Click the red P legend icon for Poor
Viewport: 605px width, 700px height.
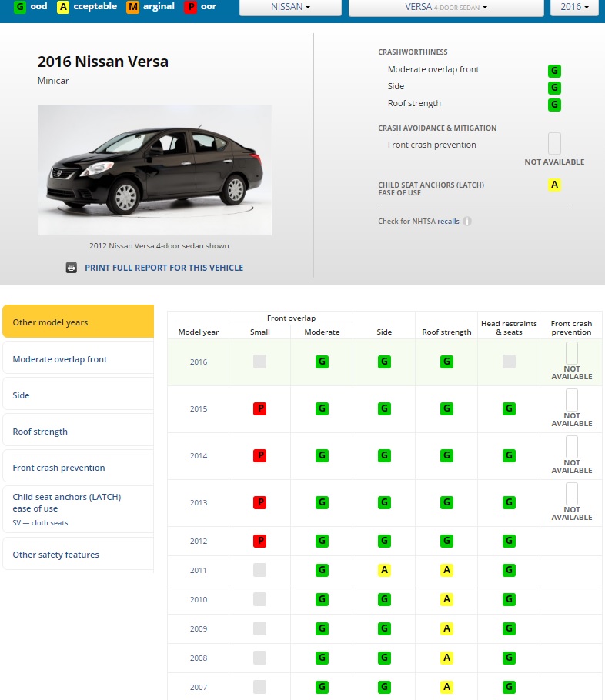(191, 7)
